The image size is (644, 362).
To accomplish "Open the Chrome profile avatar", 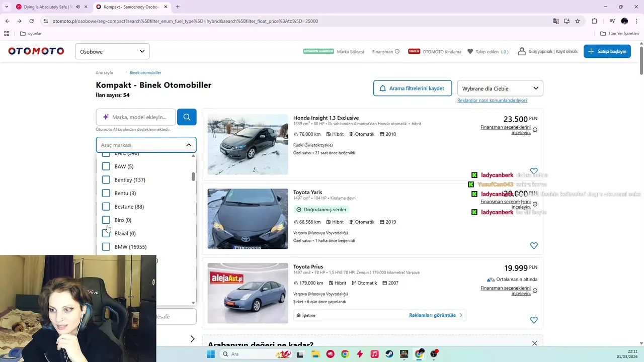I will tap(624, 21).
